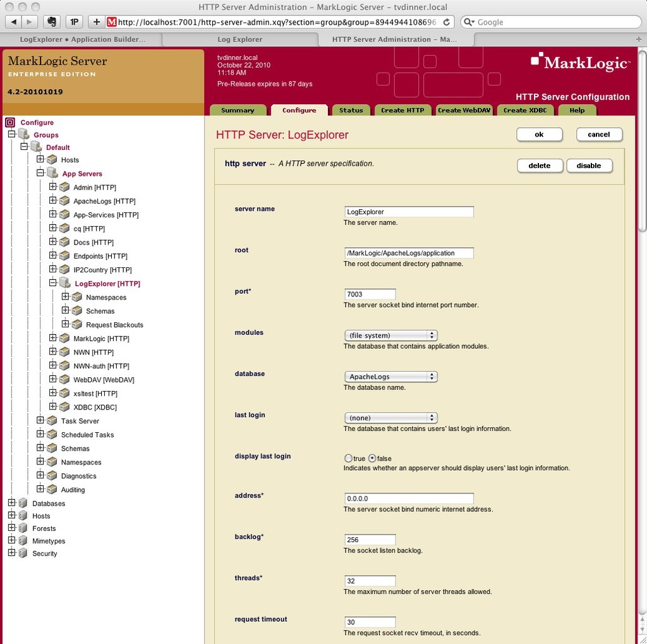Image resolution: width=647 pixels, height=644 pixels.
Task: Click the Request Blackouts box icon
Action: [x=76, y=324]
